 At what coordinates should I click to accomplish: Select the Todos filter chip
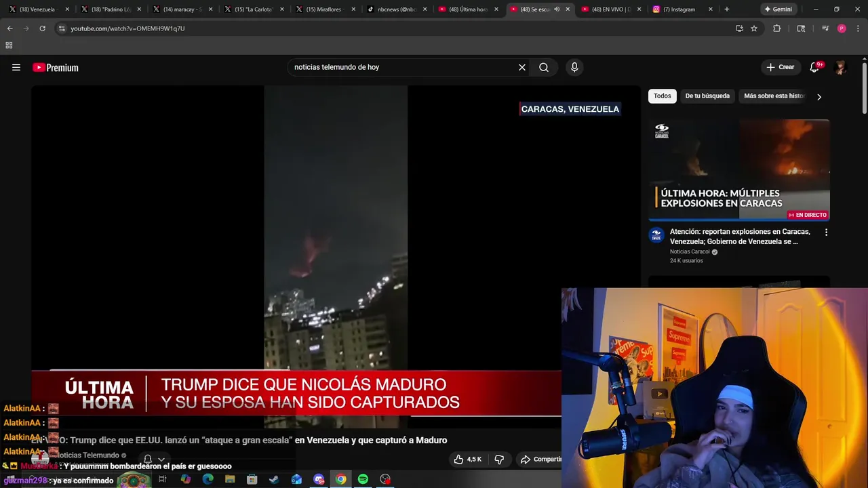[x=663, y=96]
